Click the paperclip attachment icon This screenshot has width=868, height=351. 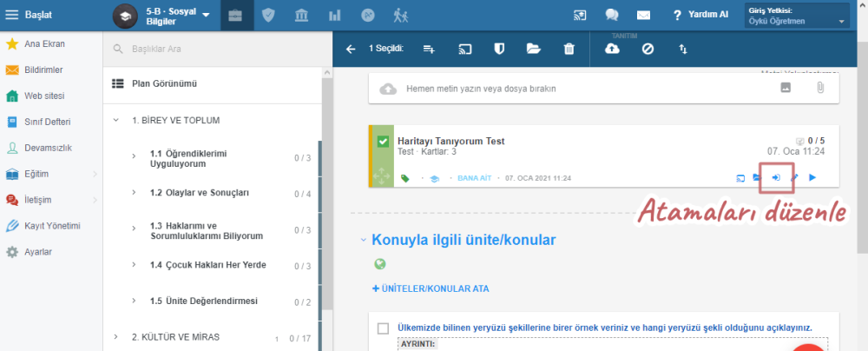tap(820, 88)
